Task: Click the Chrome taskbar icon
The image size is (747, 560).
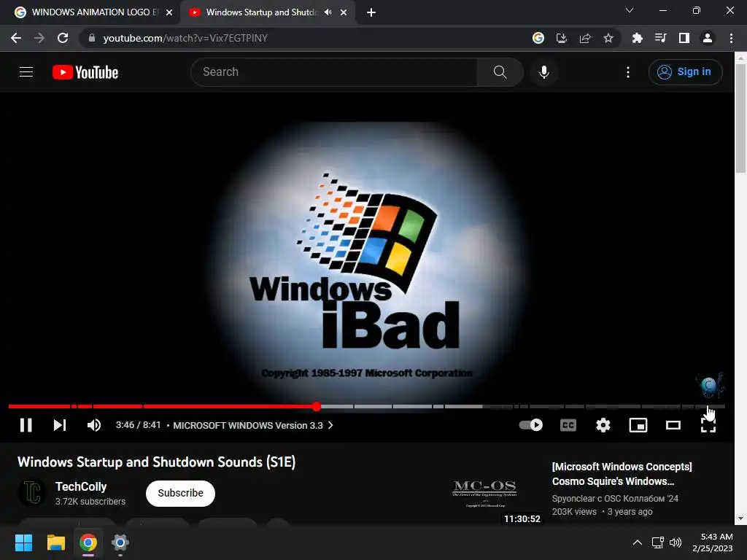Action: click(88, 542)
